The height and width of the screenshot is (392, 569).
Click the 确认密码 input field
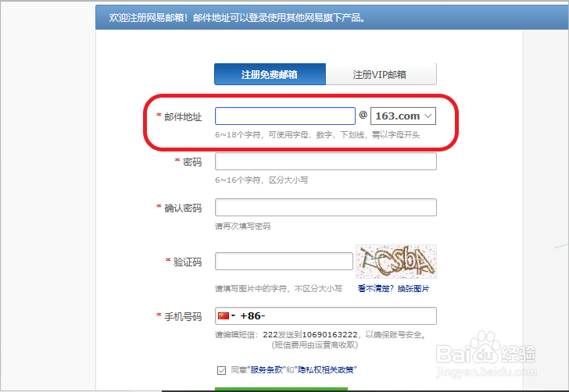pos(325,208)
